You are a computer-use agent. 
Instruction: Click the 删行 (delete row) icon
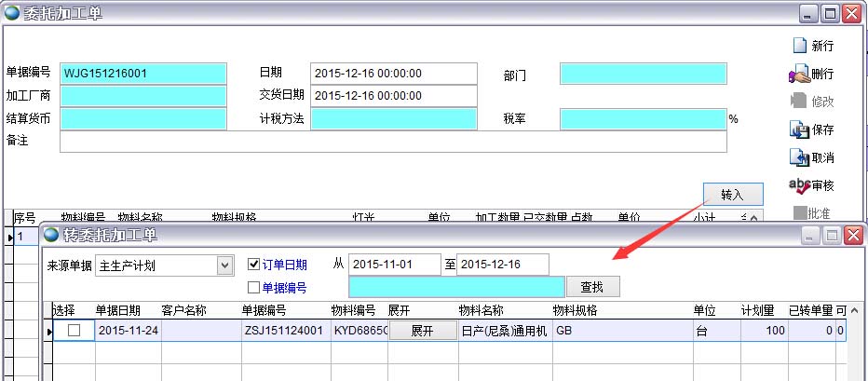[798, 74]
